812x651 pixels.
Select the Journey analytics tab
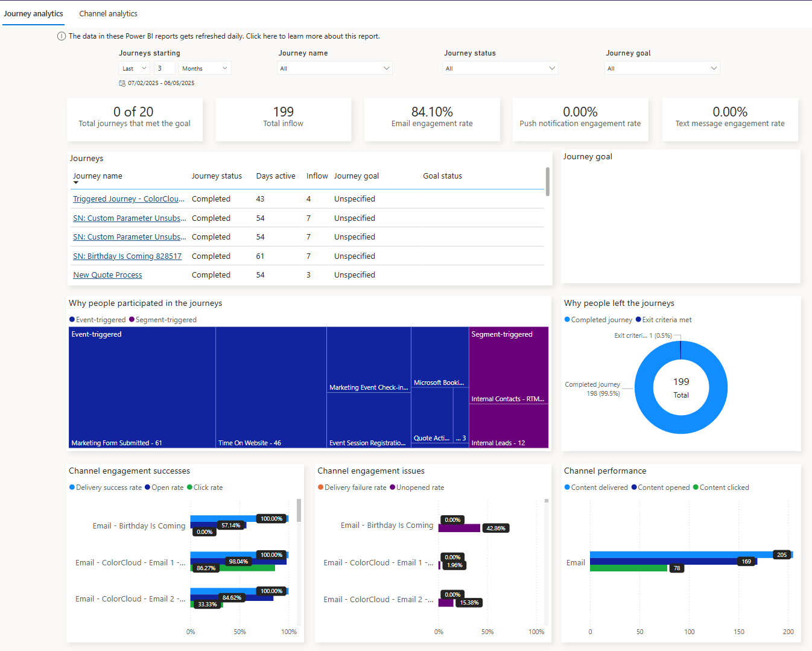33,13
